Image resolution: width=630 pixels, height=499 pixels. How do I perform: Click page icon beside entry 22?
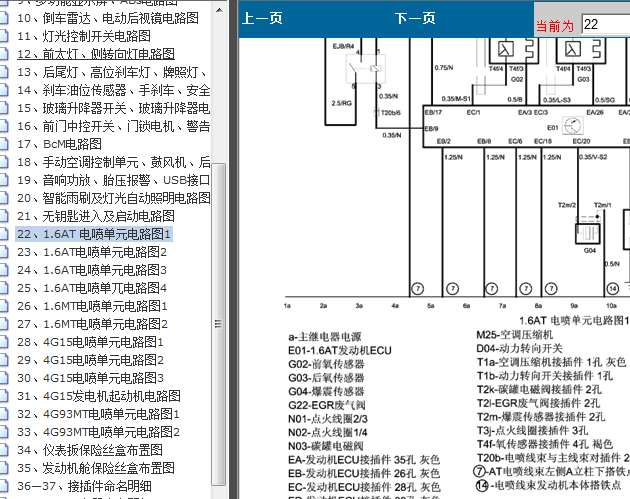4,234
